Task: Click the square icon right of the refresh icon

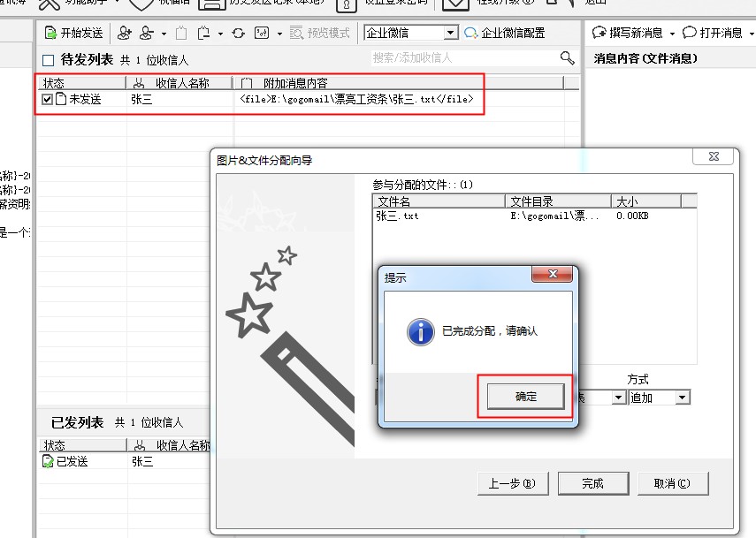Action: tap(262, 33)
